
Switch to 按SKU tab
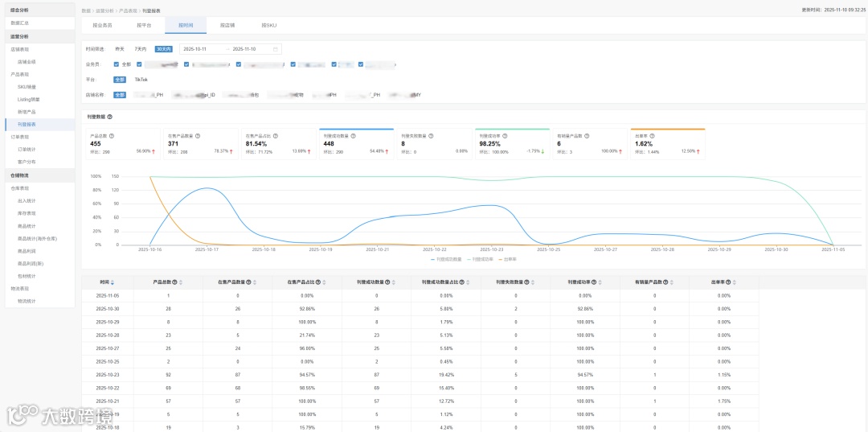pos(269,26)
